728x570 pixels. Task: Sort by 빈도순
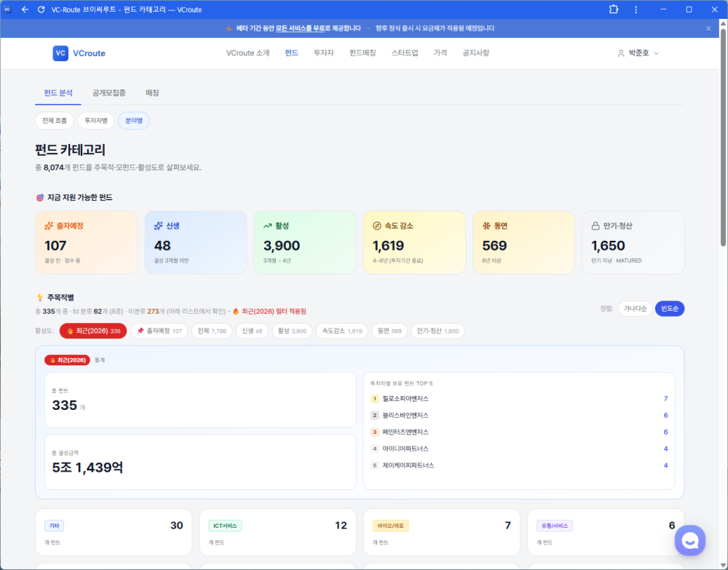[x=670, y=309]
